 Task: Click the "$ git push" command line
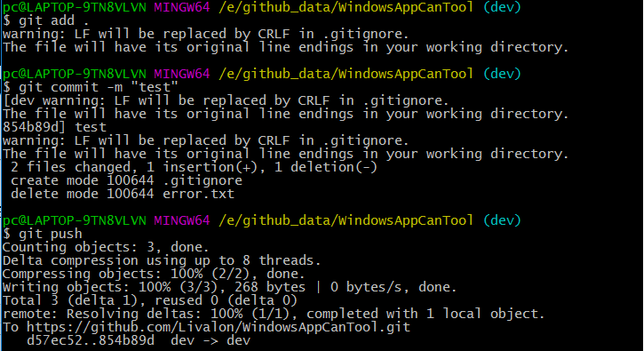tap(43, 234)
